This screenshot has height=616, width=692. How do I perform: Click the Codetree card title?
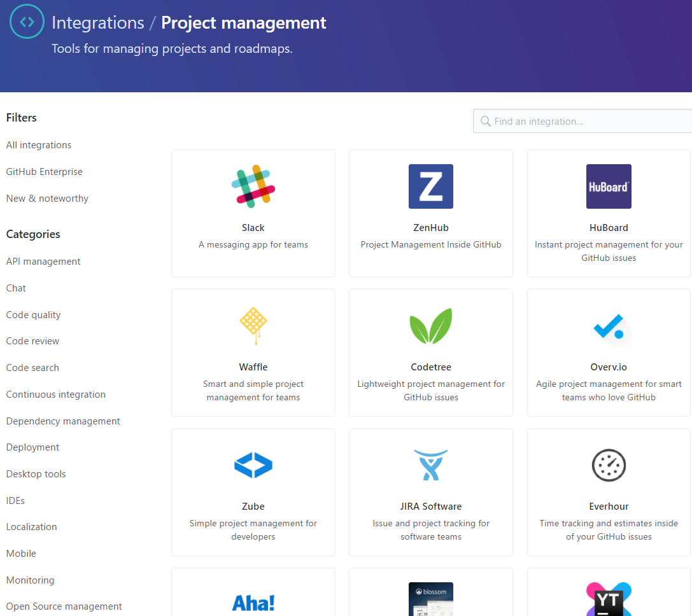pyautogui.click(x=431, y=367)
